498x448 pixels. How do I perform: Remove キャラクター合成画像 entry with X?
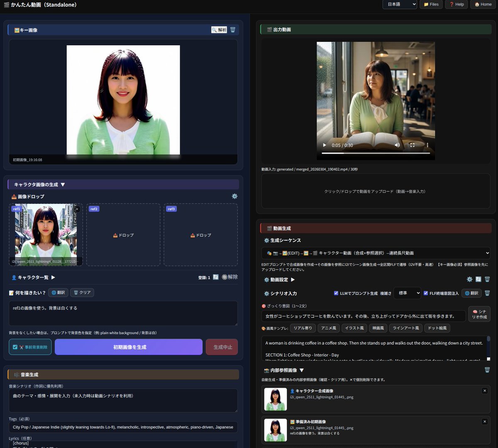click(485, 391)
